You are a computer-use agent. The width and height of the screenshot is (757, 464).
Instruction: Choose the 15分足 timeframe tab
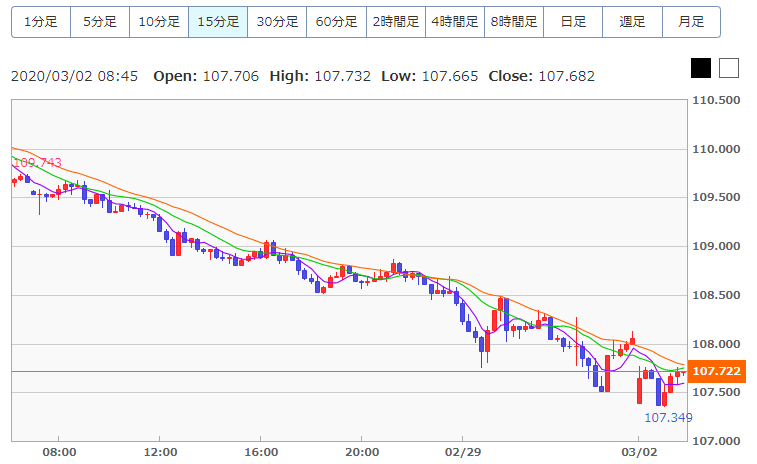218,22
